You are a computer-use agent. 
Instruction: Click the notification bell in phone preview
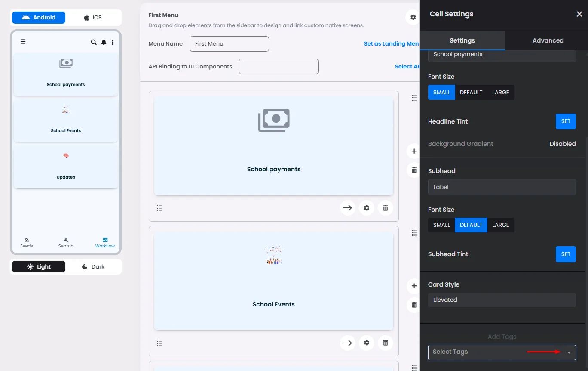click(x=104, y=42)
